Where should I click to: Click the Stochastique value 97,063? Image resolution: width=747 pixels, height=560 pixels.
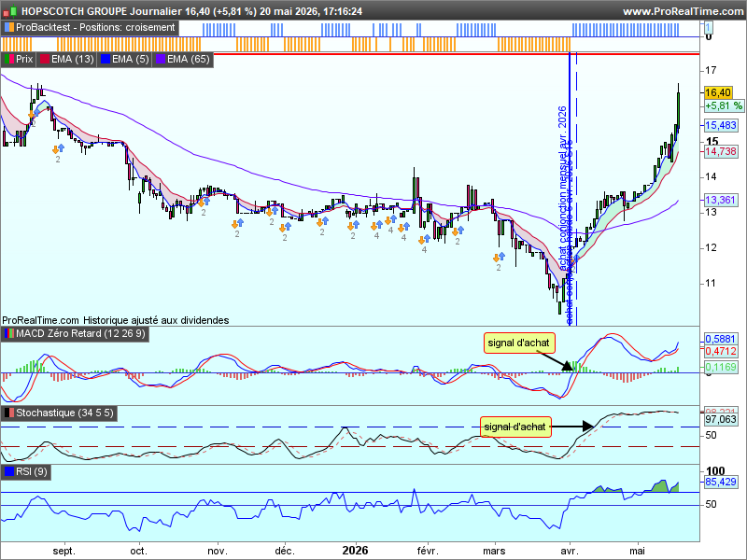click(721, 419)
